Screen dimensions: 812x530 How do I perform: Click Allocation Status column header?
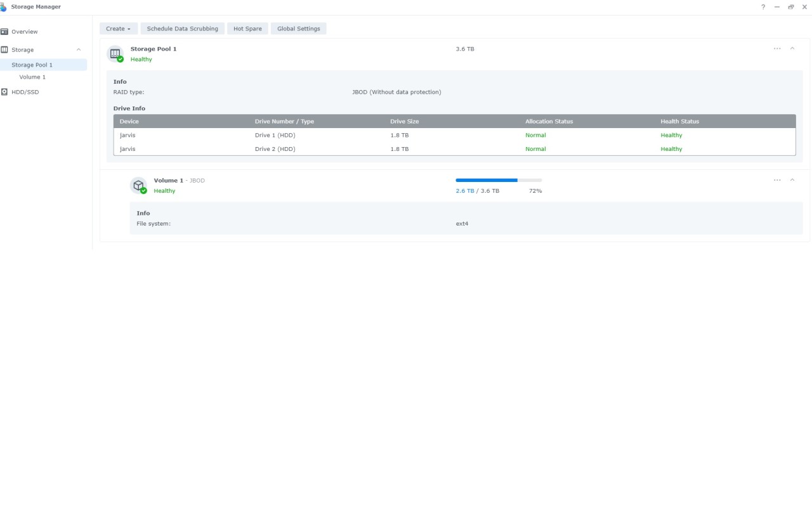(x=549, y=121)
